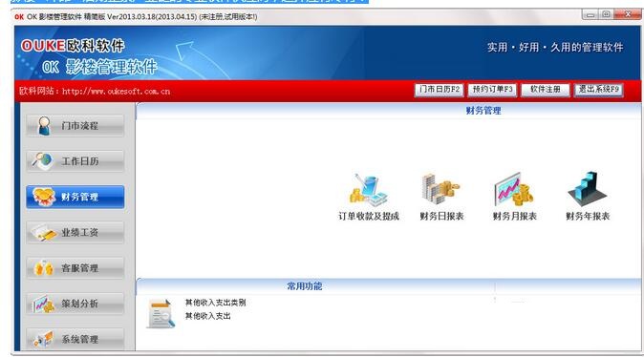The width and height of the screenshot is (644, 357).
Task: Click the OK app icon in title bar
Action: 19,17
